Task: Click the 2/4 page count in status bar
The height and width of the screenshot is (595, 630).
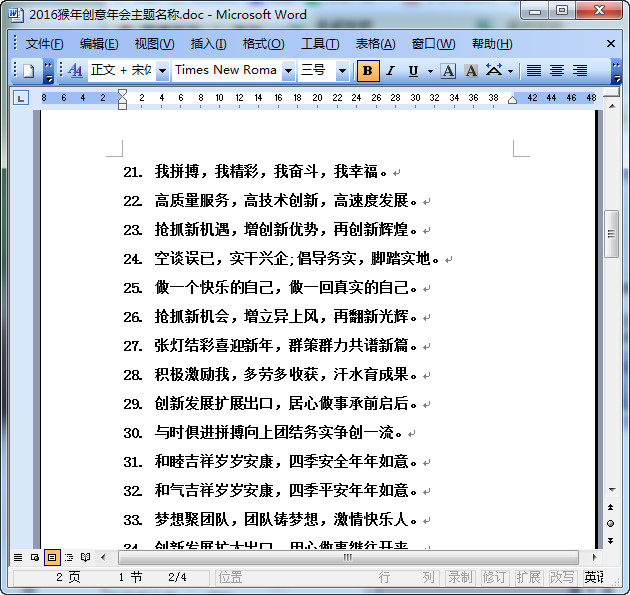Action: click(177, 577)
